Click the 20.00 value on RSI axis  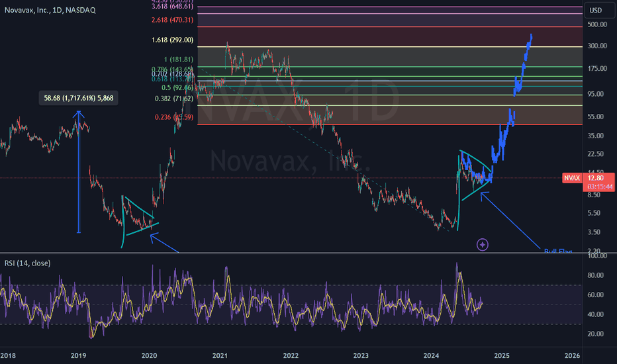coord(596,334)
